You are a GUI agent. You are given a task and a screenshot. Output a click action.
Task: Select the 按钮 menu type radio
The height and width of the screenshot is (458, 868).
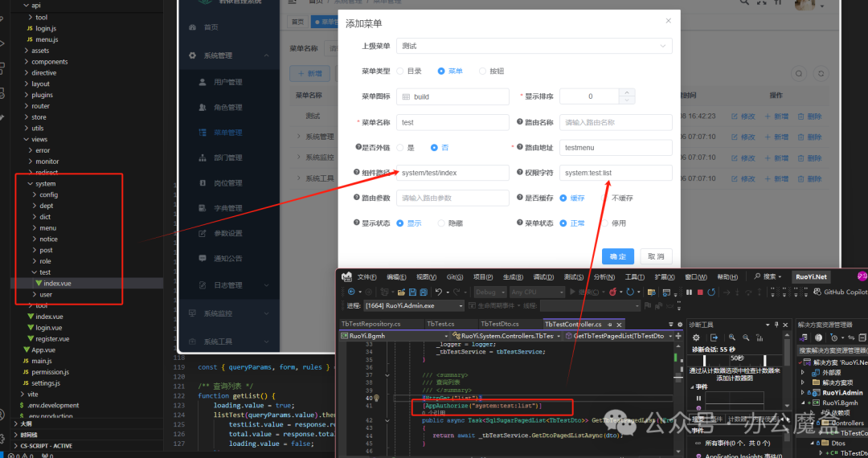(x=483, y=71)
